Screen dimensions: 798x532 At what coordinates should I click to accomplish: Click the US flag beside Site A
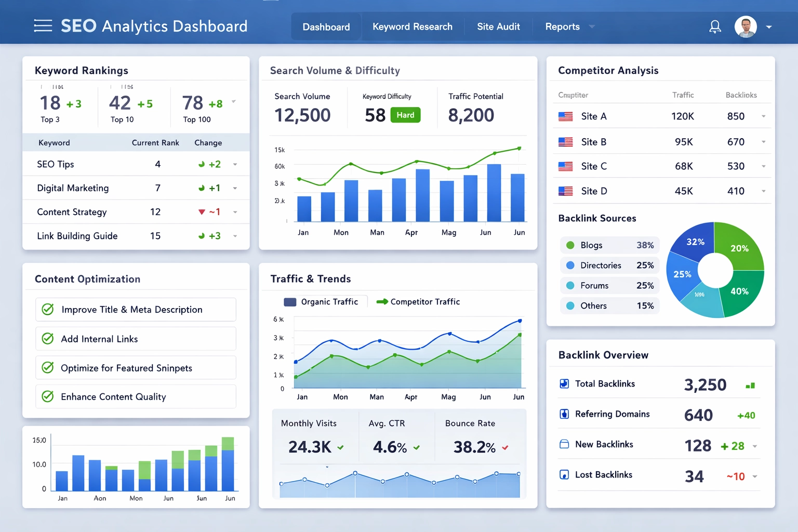click(566, 116)
